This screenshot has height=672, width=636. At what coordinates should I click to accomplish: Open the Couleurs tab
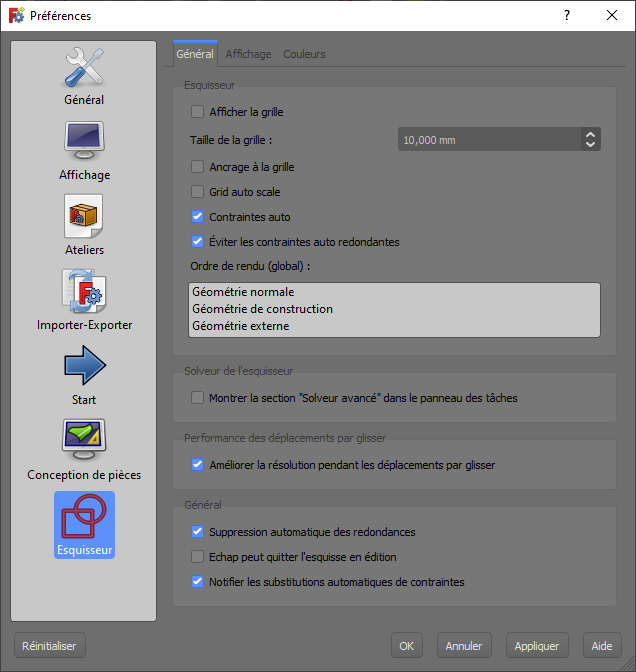(304, 54)
